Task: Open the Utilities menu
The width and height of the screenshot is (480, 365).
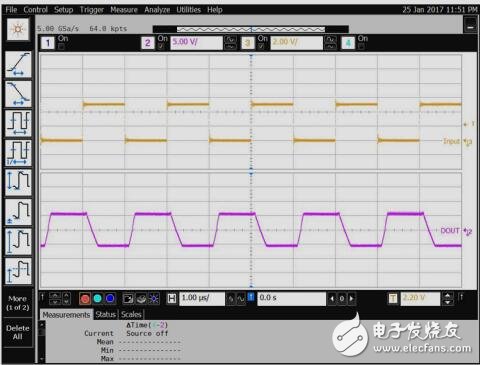Action: pyautogui.click(x=188, y=10)
